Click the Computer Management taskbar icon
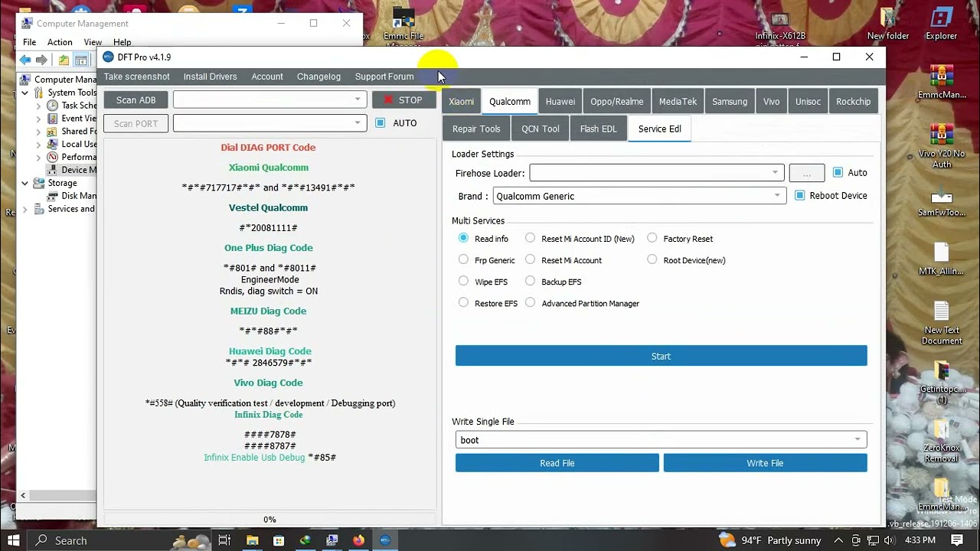980x551 pixels. point(332,540)
